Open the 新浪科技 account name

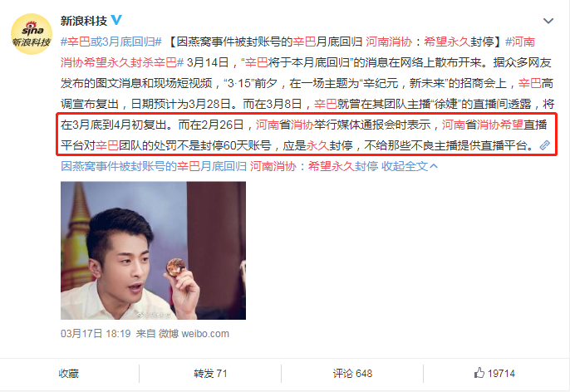pos(84,21)
